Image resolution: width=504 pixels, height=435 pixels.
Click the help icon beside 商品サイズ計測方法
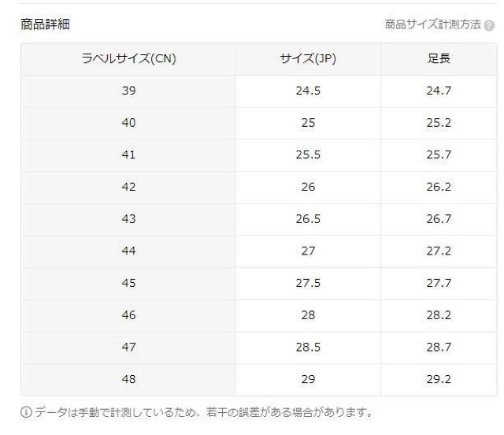491,25
